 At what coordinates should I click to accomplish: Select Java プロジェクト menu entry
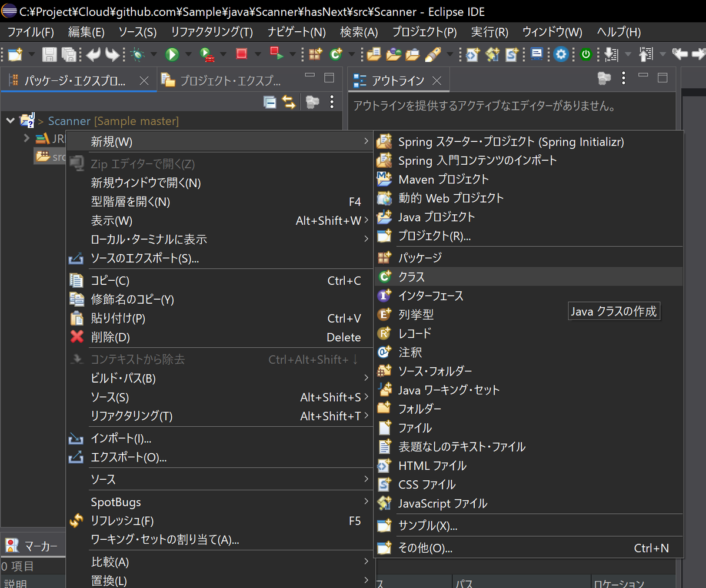tap(528, 217)
